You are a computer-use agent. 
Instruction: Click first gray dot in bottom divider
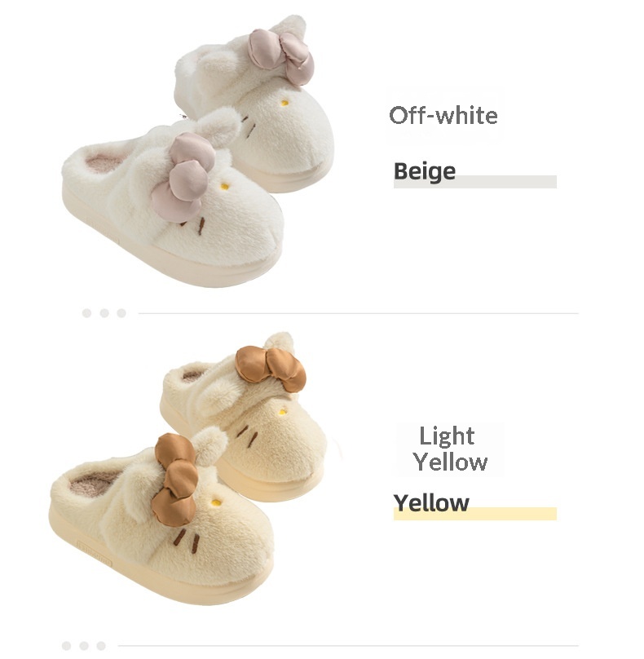(66, 646)
